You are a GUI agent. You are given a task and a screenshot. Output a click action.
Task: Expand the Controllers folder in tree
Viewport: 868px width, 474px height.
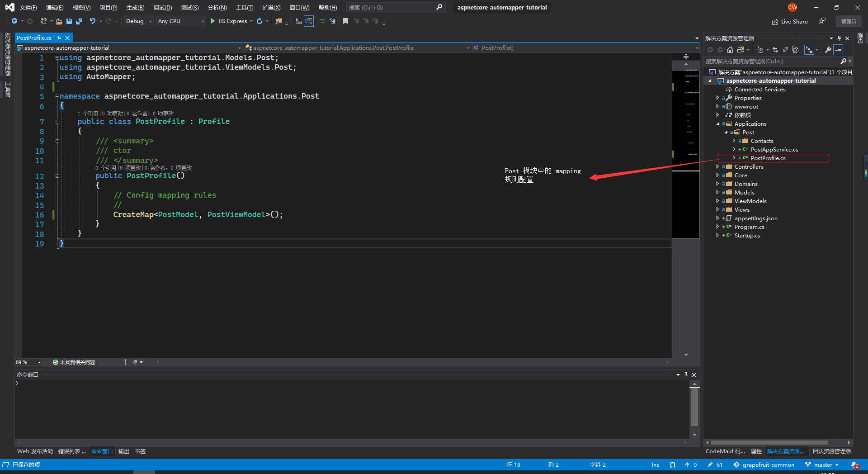click(717, 167)
